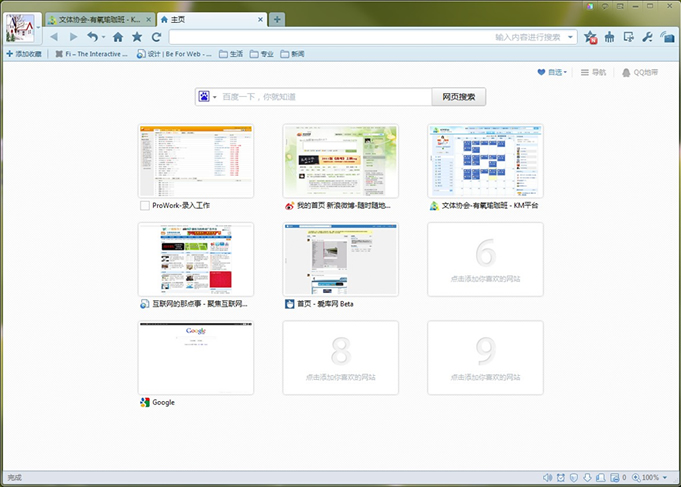Screen dimensions: 681x487
Task: Click the 网页搜索 search button
Action: coord(459,97)
